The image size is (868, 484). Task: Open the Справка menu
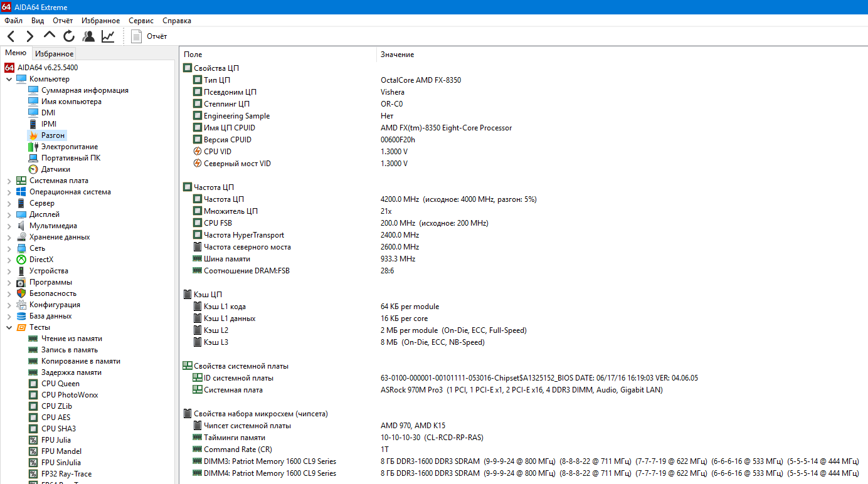pos(177,21)
